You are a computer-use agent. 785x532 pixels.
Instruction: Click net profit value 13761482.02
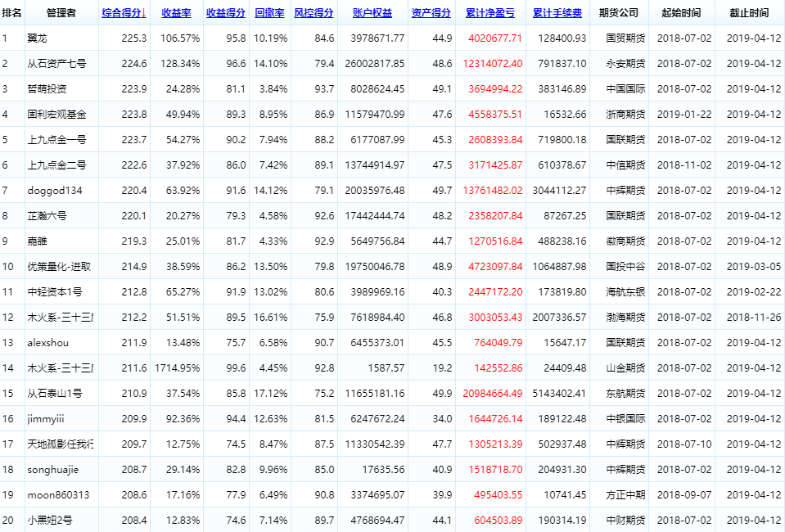(x=493, y=191)
